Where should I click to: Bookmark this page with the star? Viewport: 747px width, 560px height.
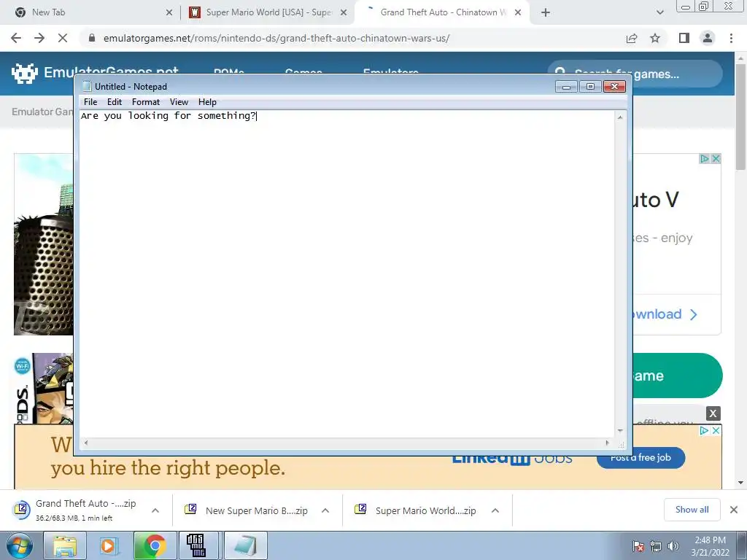tap(655, 38)
